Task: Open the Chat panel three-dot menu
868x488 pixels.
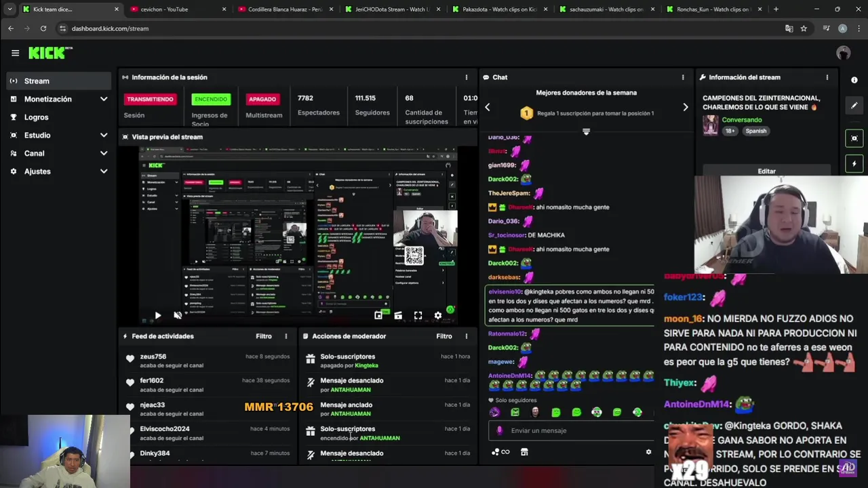Action: [683, 77]
